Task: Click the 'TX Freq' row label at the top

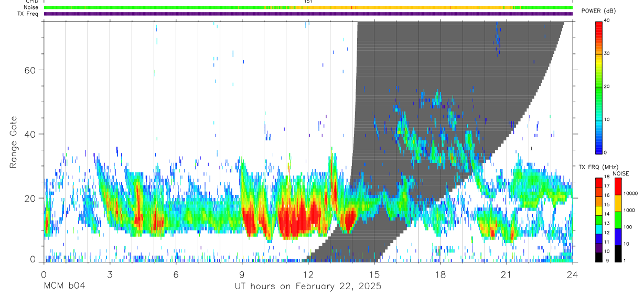Action: [28, 14]
